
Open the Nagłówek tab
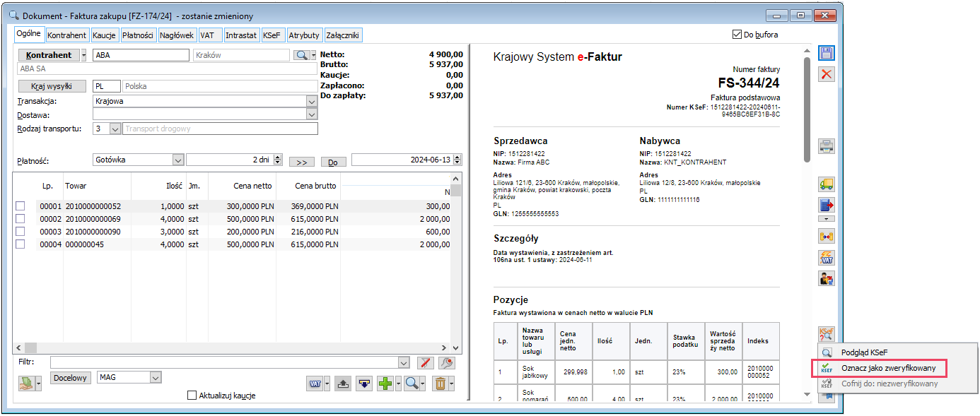point(177,35)
